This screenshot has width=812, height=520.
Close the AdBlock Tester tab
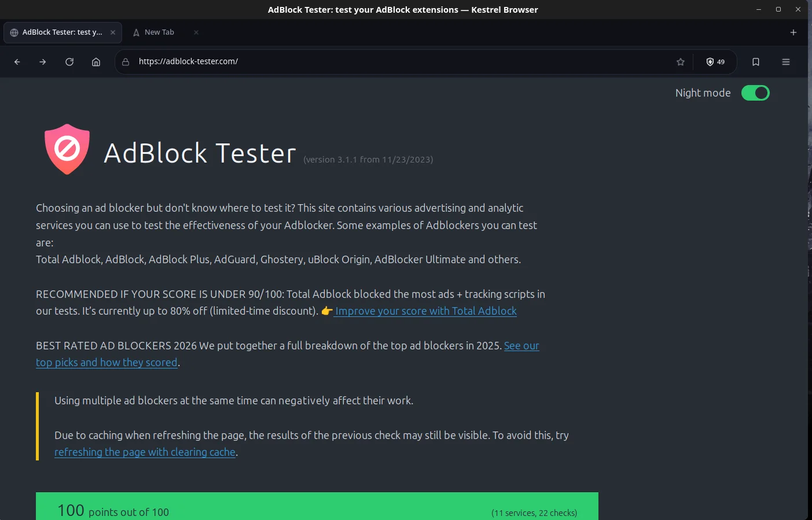tap(113, 32)
